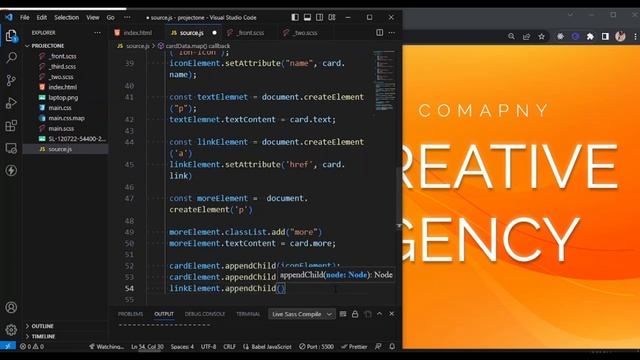Close the bottom panel
The width and height of the screenshot is (640, 360).
click(392, 313)
